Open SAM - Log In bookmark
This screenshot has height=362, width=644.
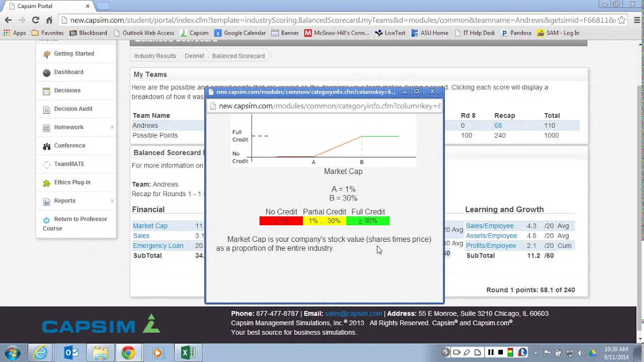tap(558, 33)
